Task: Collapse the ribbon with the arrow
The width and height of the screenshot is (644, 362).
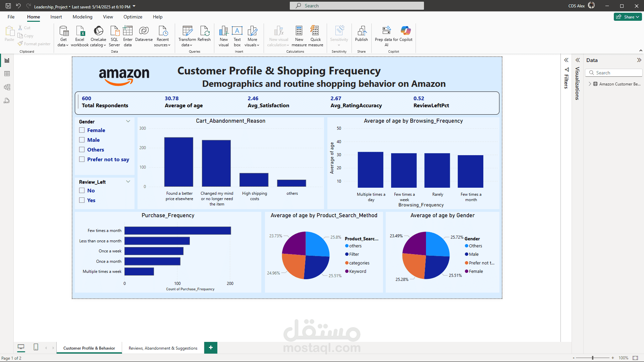Action: (641, 51)
